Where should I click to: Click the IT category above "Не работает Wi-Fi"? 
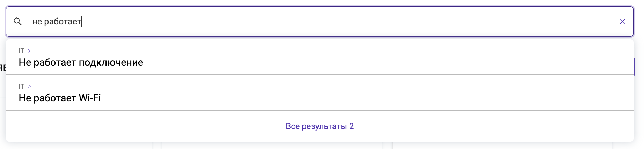coord(22,86)
